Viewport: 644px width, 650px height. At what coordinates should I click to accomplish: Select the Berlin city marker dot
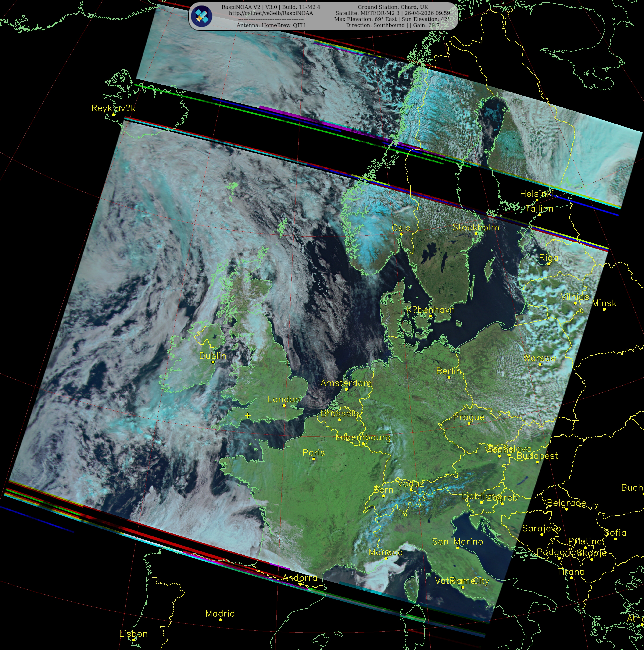coord(449,377)
